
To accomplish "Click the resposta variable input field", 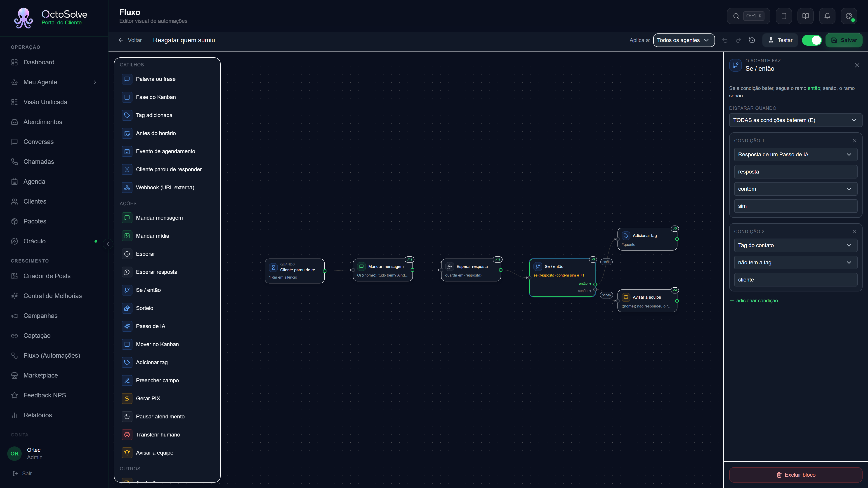I will coord(795,172).
